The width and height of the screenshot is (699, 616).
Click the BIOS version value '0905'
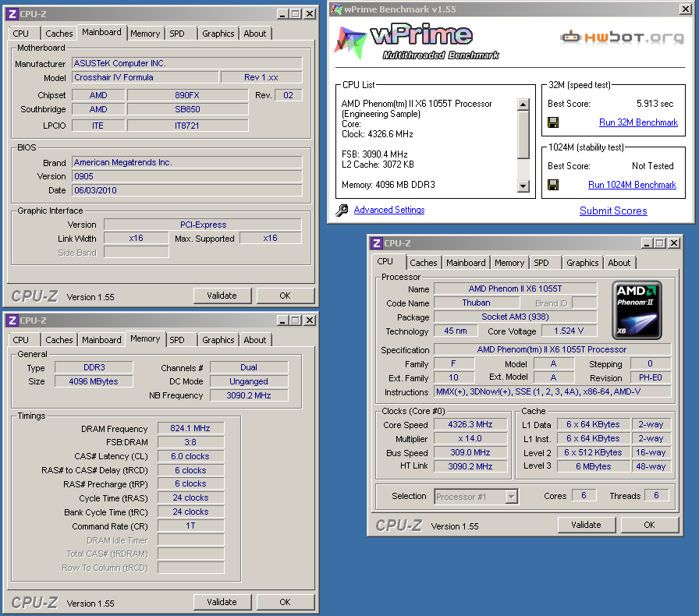[186, 176]
